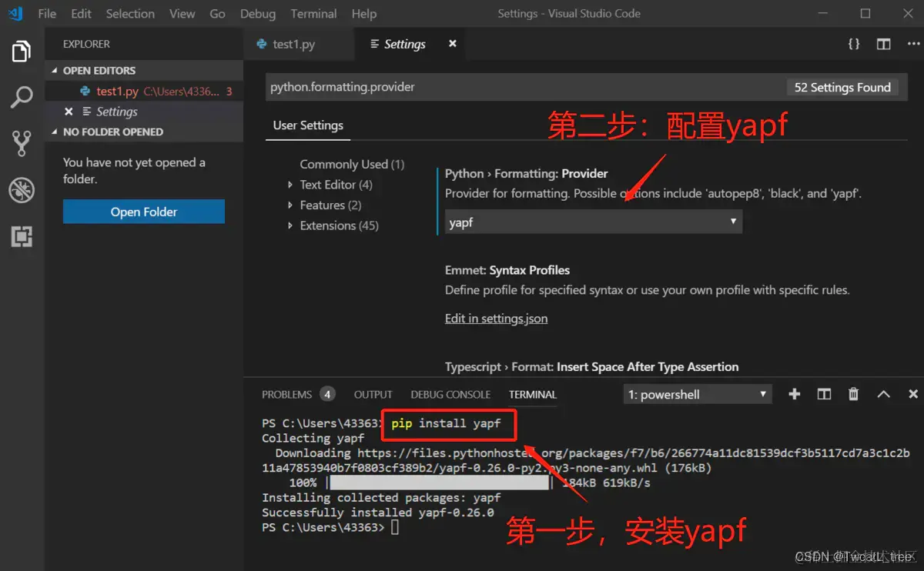Click Edit in settings.json link
This screenshot has width=924, height=571.
pos(496,319)
